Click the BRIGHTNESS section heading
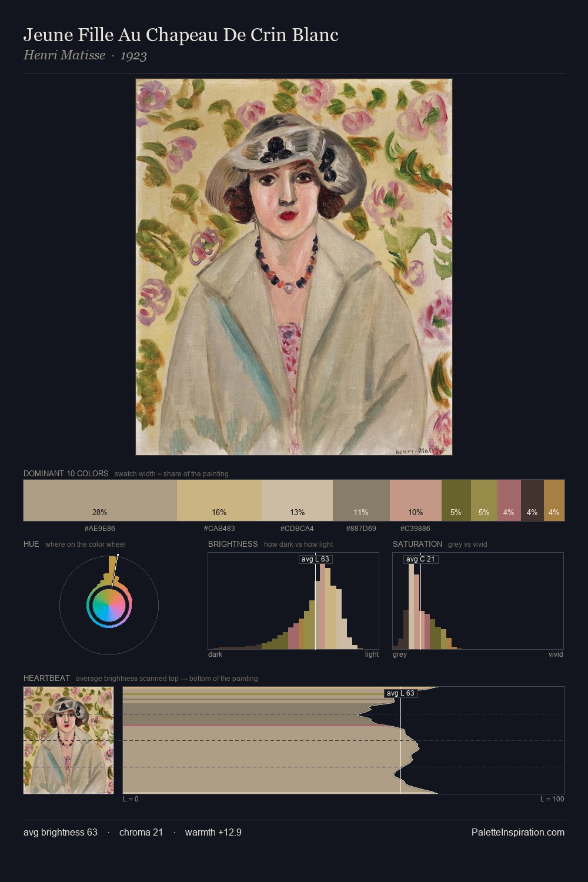 pyautogui.click(x=233, y=544)
